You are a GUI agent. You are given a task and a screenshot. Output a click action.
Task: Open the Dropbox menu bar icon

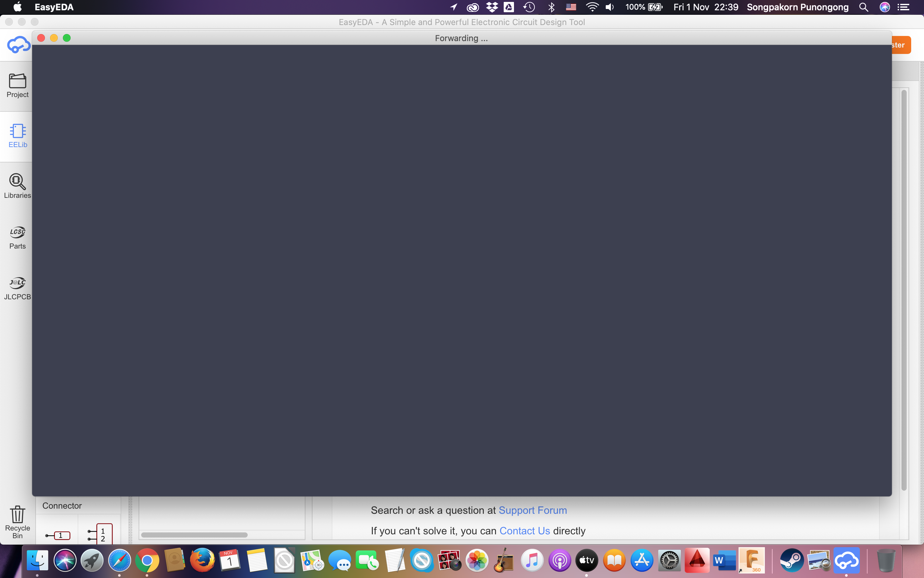click(x=492, y=7)
